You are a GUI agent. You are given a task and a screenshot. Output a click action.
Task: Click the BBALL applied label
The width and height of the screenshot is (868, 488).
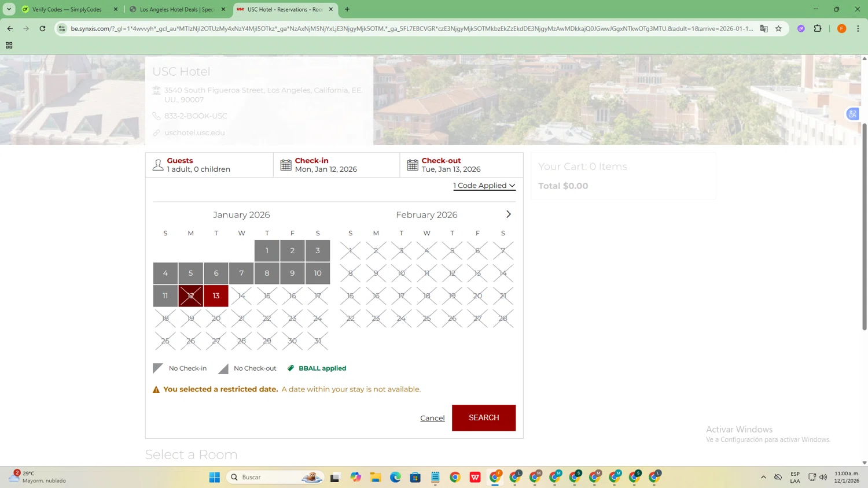(x=322, y=368)
